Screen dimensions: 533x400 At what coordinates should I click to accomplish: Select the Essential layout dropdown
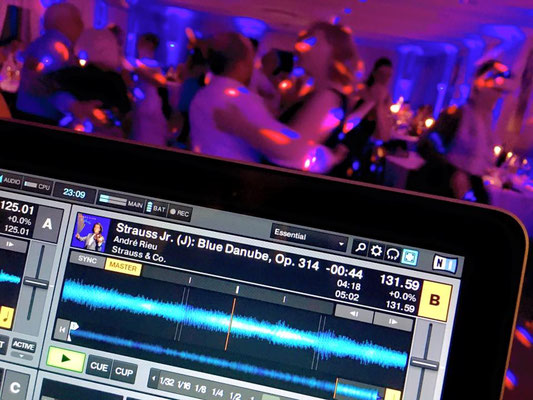tap(309, 238)
